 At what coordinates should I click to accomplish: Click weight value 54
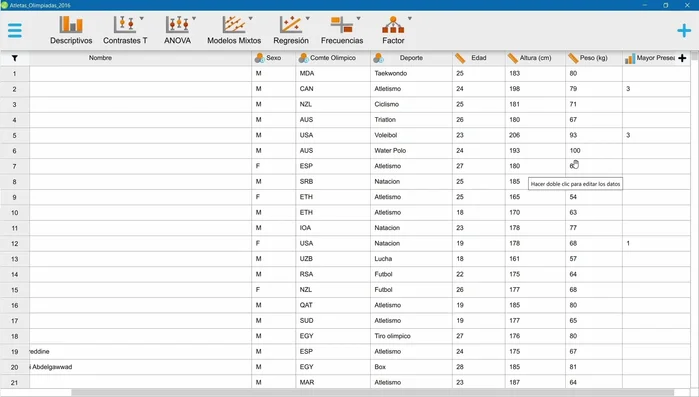[x=594, y=197]
